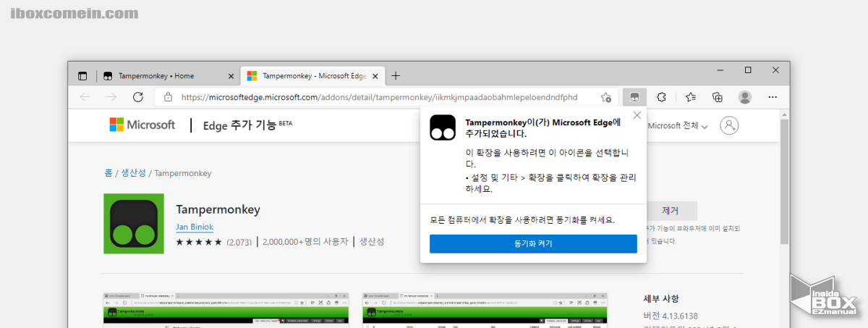The image size is (868, 328).
Task: Click the 2,000,000+명의 사용자 text
Action: [305, 241]
